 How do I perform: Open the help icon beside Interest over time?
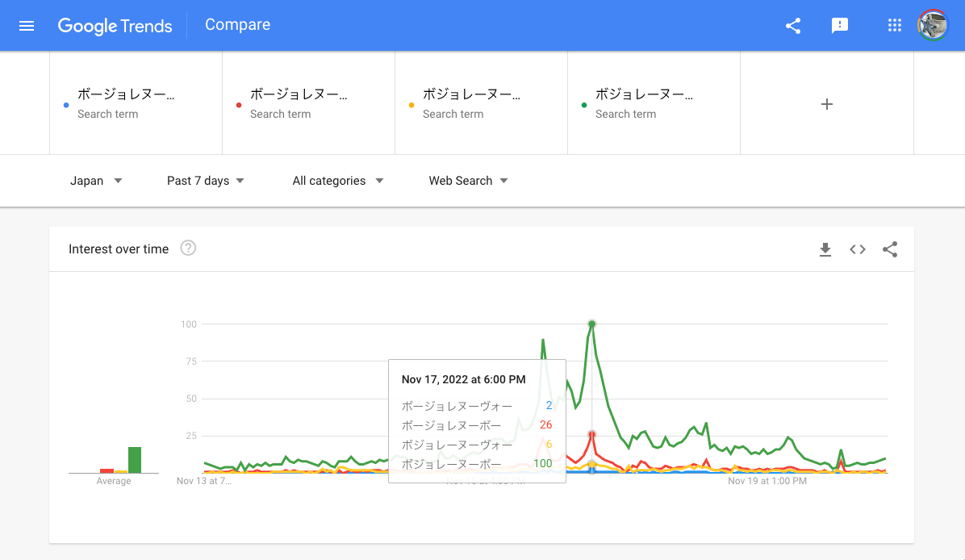click(188, 249)
